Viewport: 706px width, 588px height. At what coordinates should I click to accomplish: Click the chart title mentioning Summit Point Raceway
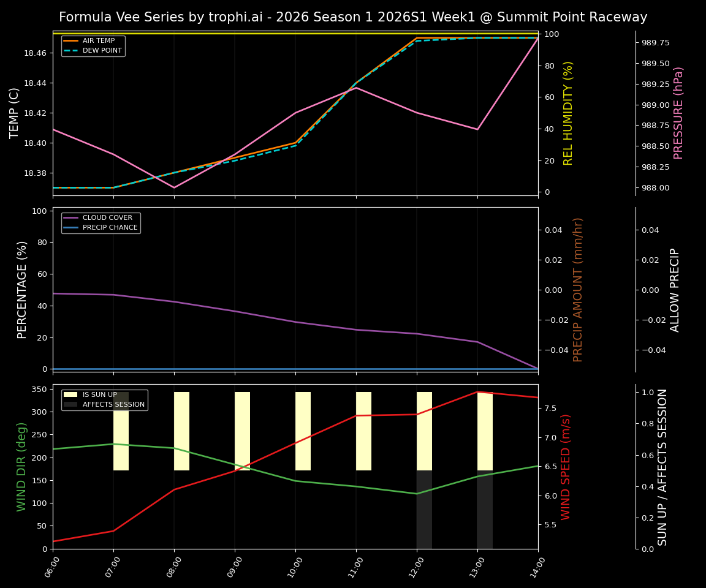pos(352,17)
